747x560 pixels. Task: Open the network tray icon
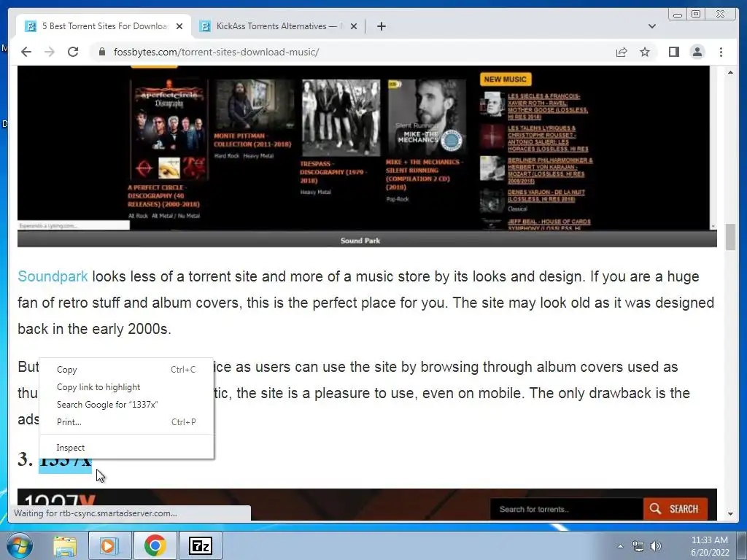click(x=638, y=546)
